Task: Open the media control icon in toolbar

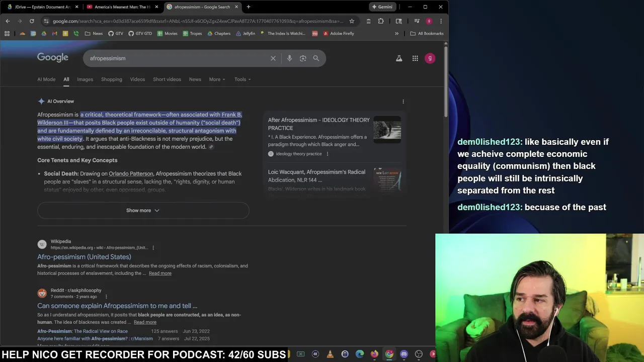Action: pos(417,21)
